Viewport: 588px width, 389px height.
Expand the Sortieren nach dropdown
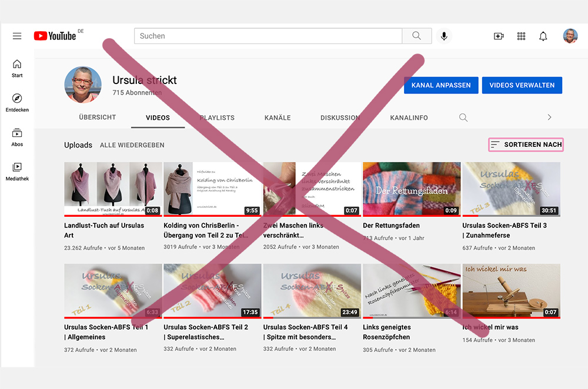pyautogui.click(x=526, y=145)
